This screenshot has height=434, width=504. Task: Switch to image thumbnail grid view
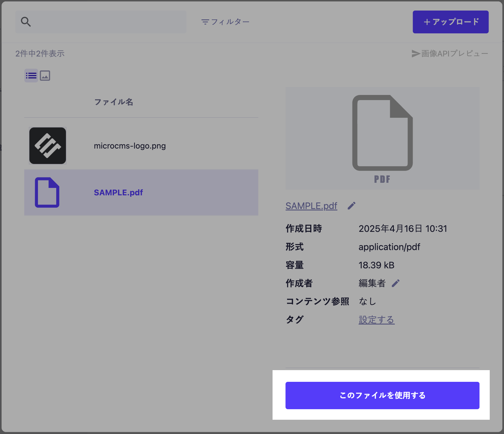pos(45,76)
